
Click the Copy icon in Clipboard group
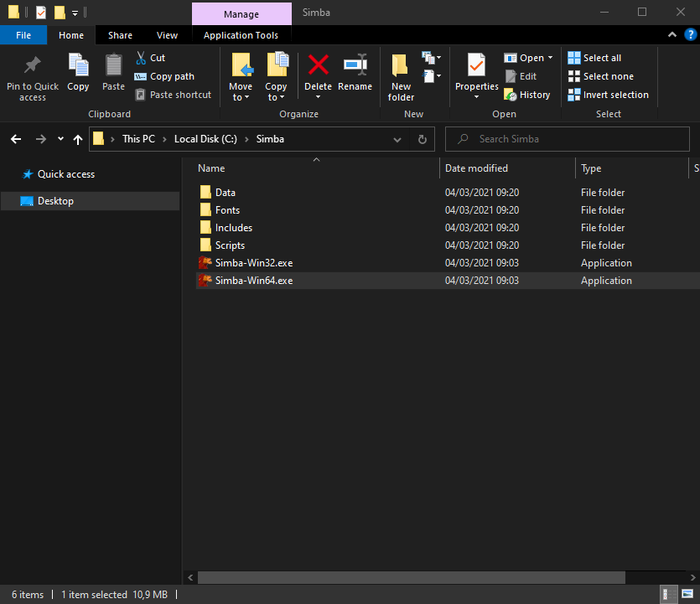78,65
